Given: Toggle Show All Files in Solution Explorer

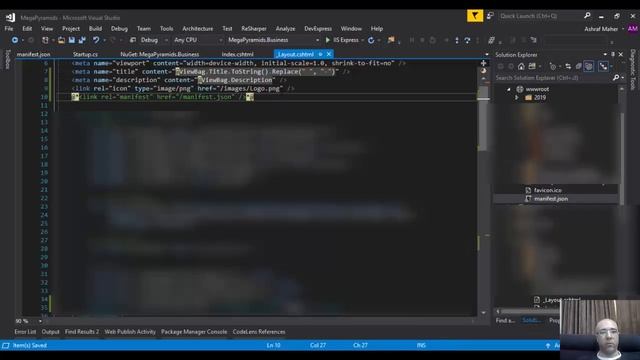Looking at the screenshot, I should (x=589, y=66).
